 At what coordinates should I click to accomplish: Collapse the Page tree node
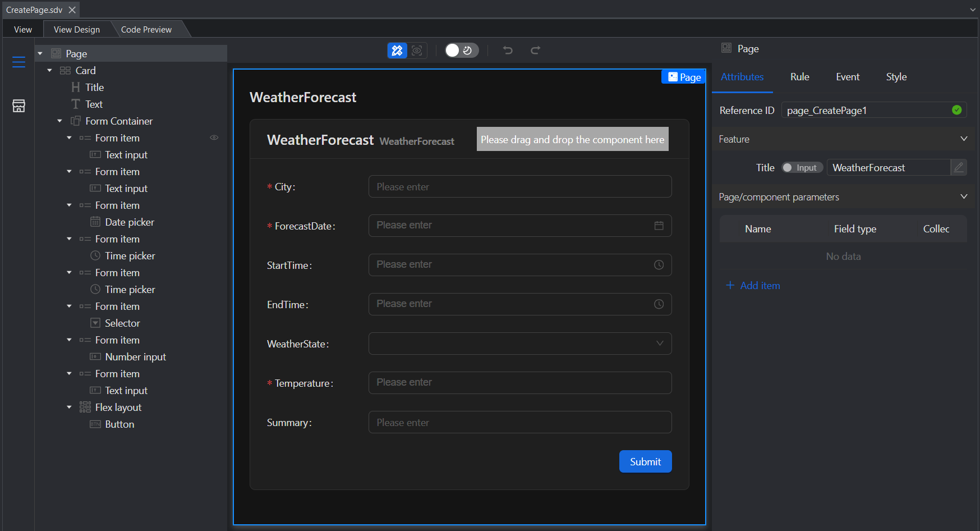click(40, 54)
